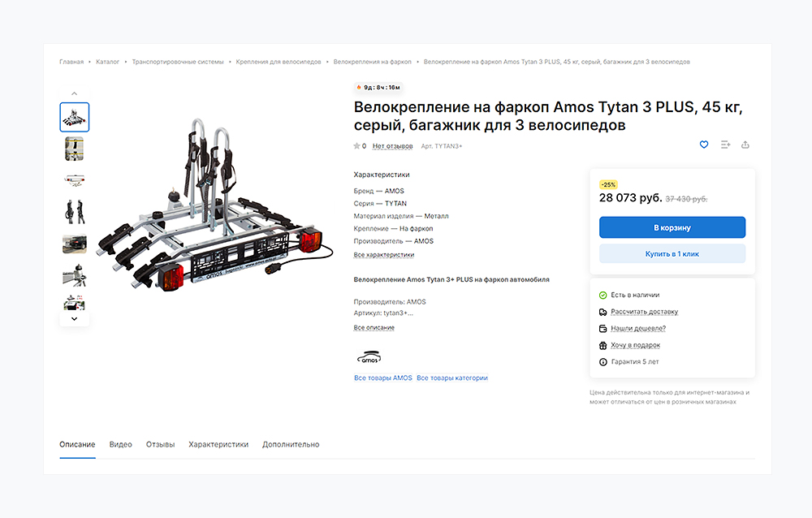This screenshot has width=812, height=518.
Task: Click the Производитель — AMOS characteristic row
Action: click(394, 241)
